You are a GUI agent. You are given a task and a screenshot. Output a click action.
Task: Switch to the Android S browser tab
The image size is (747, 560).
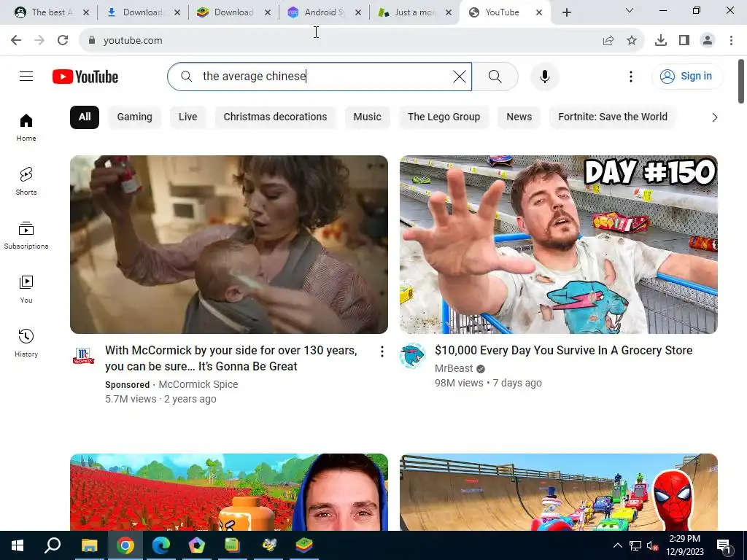324,12
